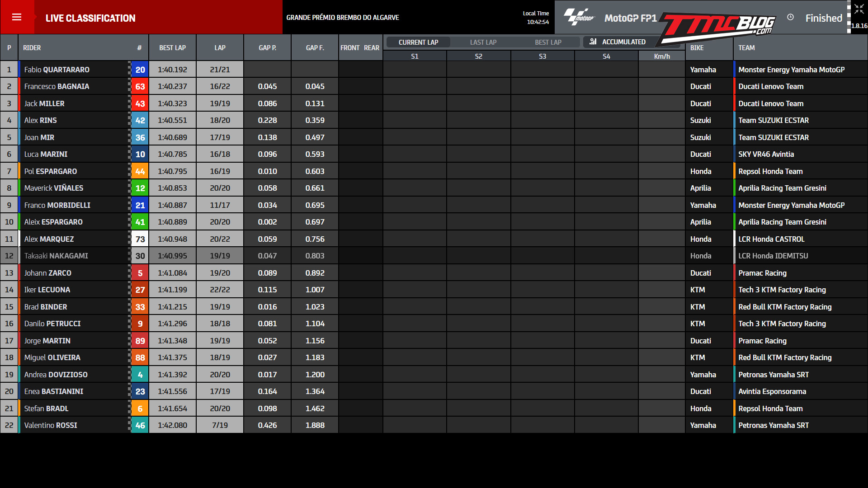This screenshot has height=488, width=868.
Task: Select rider Franco Morbidelli
Action: pyautogui.click(x=57, y=205)
